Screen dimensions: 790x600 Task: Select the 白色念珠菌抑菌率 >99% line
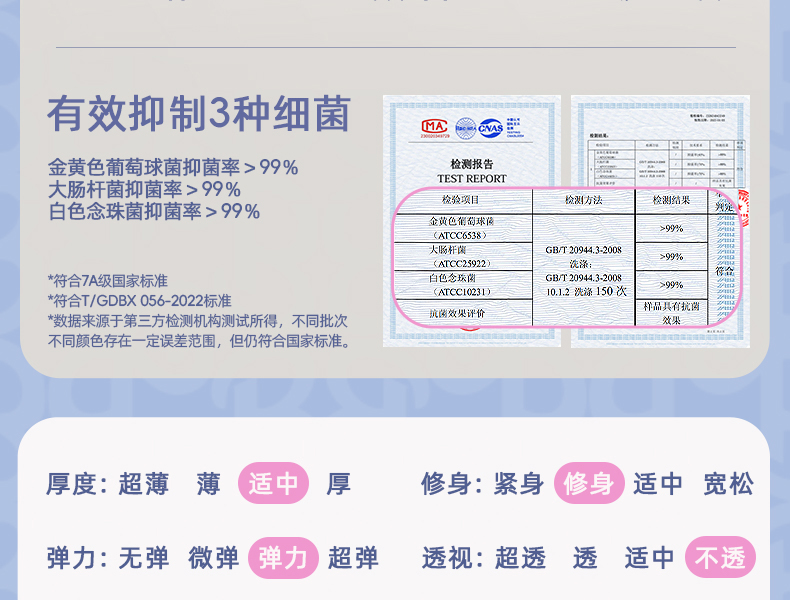pos(154,212)
